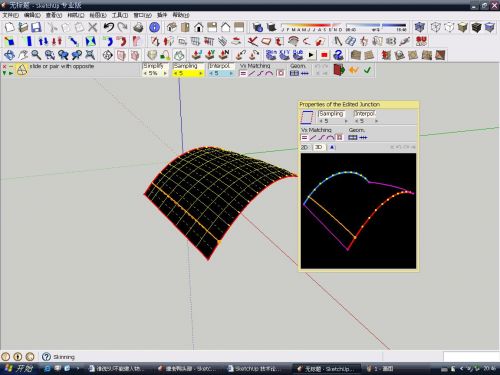Click the red exit door icon

339,70
